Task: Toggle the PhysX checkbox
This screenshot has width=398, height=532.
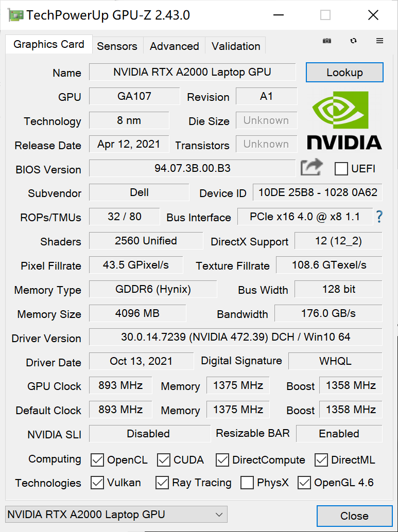Action: point(247,483)
